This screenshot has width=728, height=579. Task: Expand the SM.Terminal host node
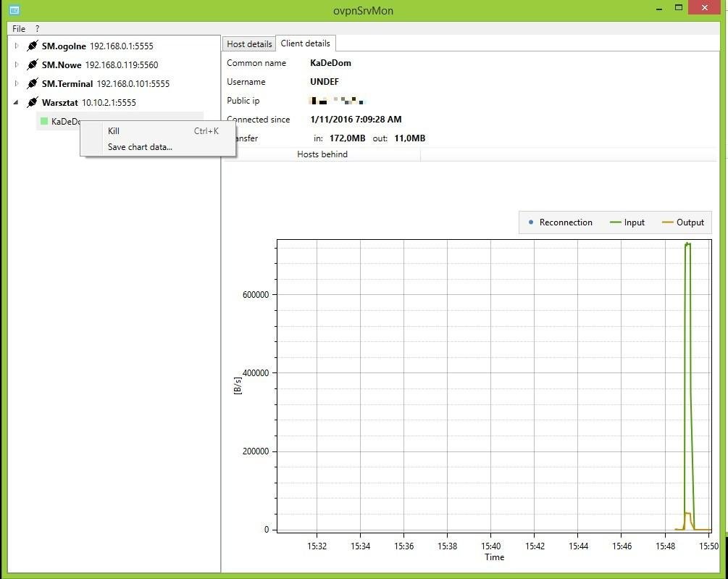[16, 83]
